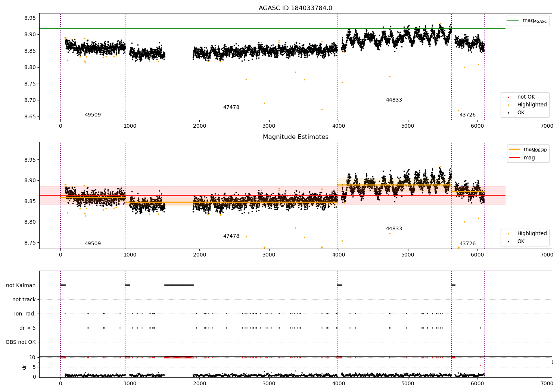560x392 pixels.
Task: Click the 'dr > 5' row label
Action: pyautogui.click(x=28, y=328)
